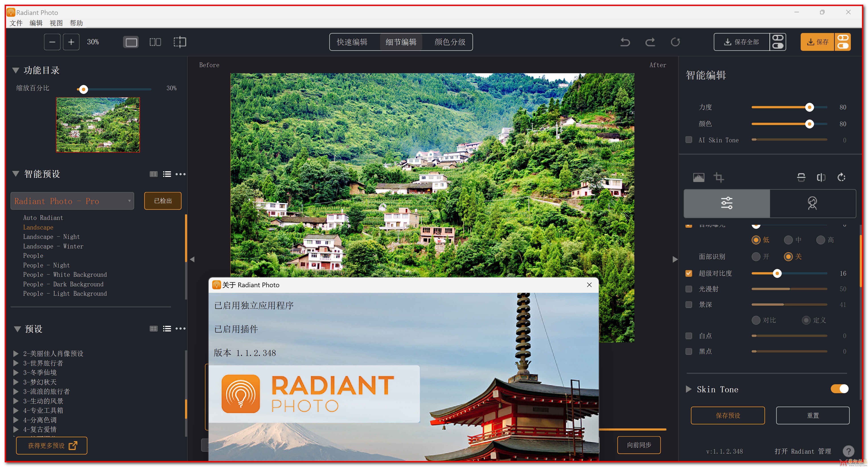868x467 pixels.
Task: Click the reset circular arrow icon in toolbar
Action: (x=675, y=42)
